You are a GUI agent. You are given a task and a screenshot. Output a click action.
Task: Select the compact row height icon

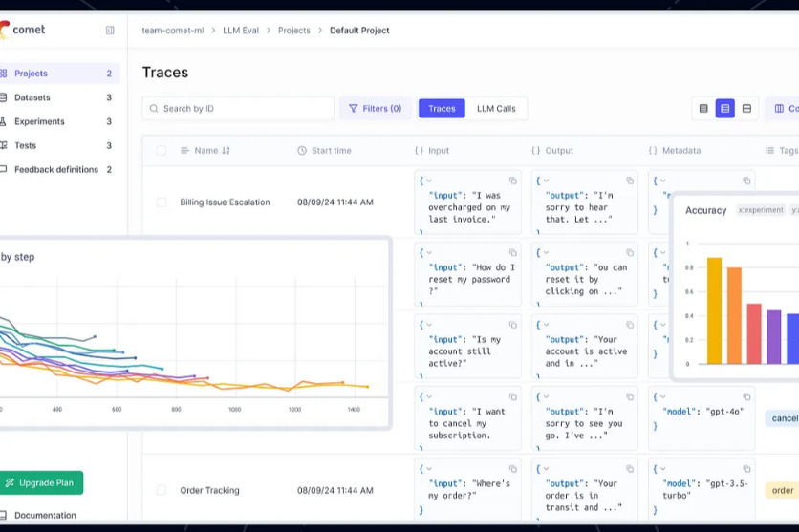click(x=703, y=109)
